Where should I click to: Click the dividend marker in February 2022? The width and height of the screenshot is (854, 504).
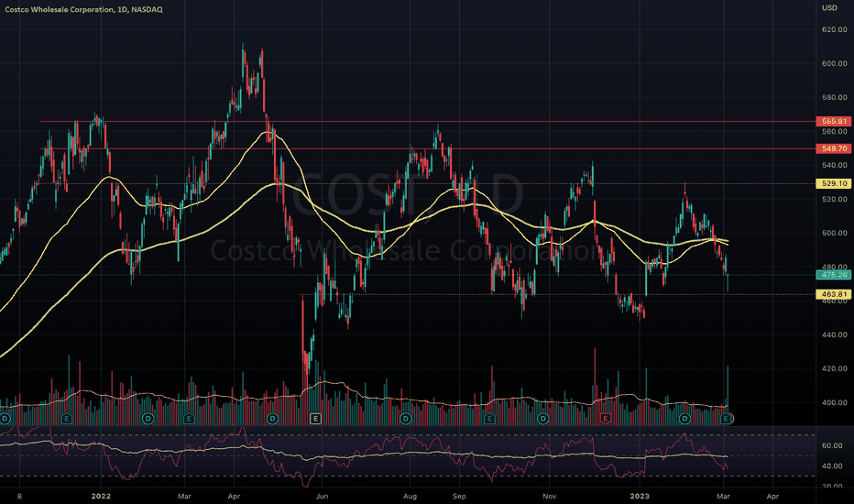[148, 419]
